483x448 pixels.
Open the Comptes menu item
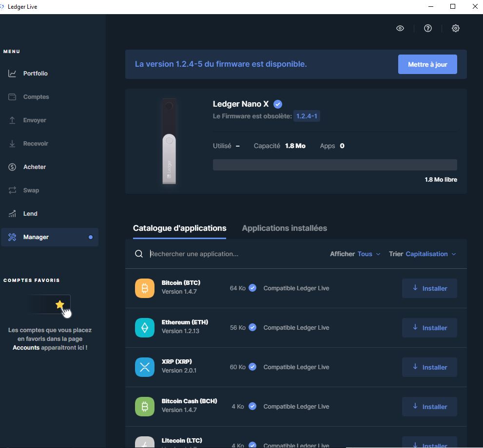click(50, 96)
